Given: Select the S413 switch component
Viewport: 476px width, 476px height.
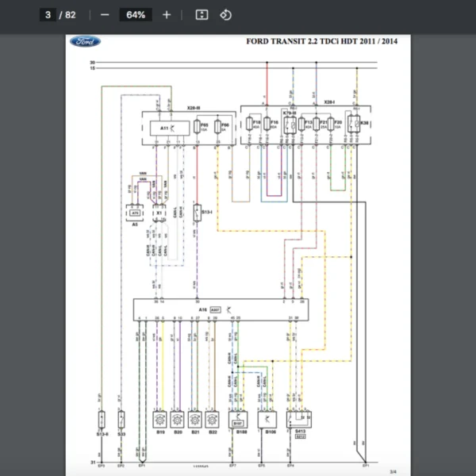Looking at the screenshot, I should tap(300, 419).
